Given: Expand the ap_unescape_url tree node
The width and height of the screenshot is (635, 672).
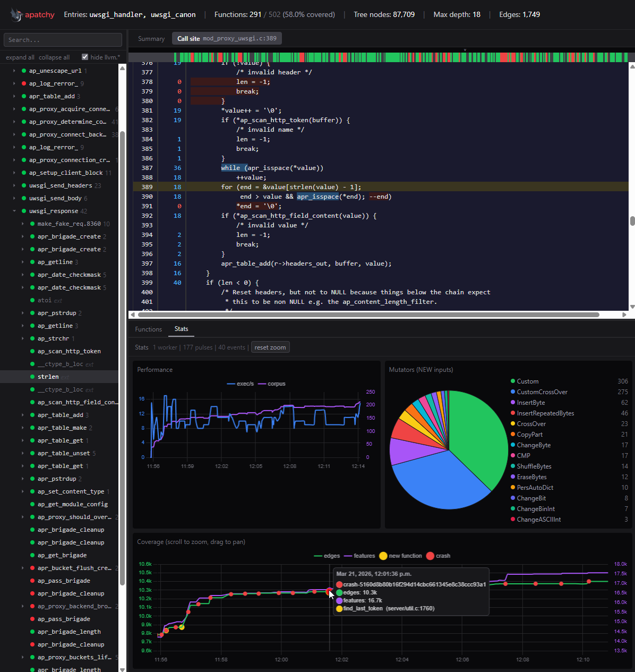Looking at the screenshot, I should pos(14,71).
